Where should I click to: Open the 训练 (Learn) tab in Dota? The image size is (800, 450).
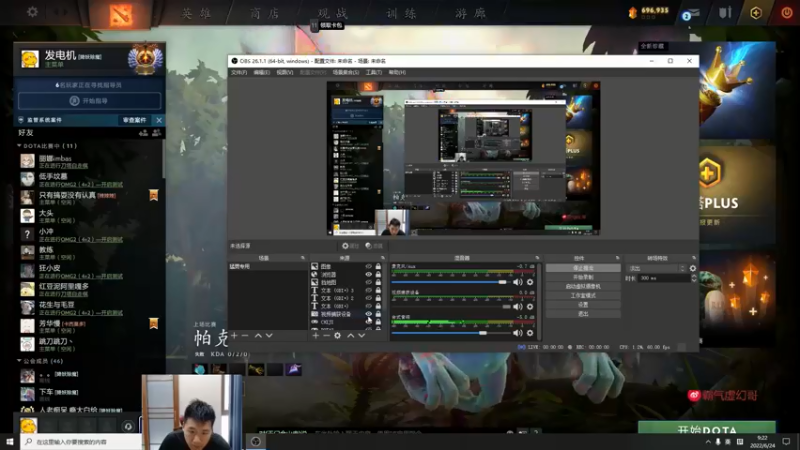coord(401,13)
